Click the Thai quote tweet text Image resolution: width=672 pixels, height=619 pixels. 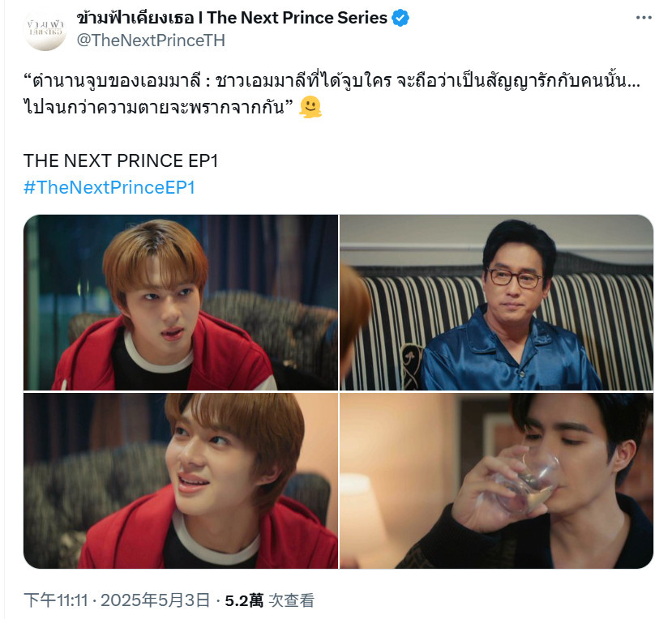[332, 94]
